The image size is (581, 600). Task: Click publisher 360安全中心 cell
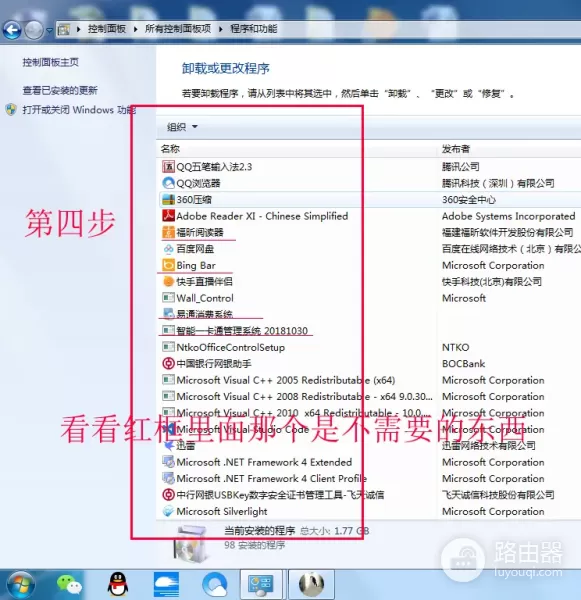pos(469,199)
